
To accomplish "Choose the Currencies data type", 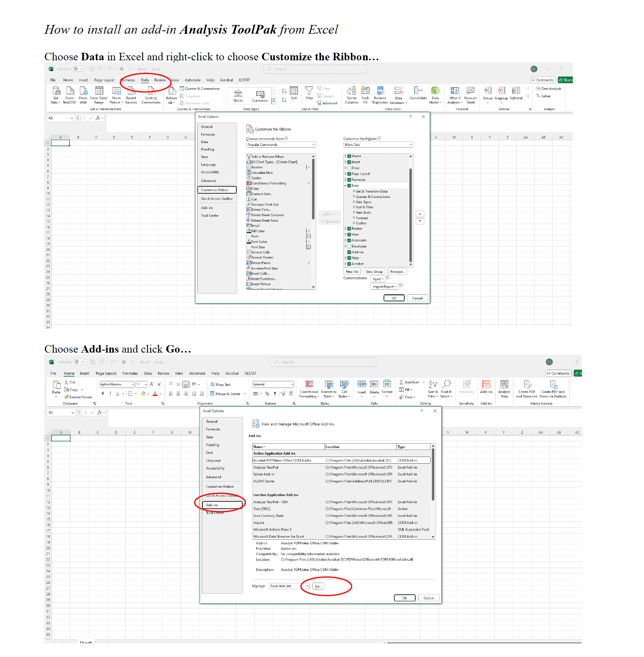I will (260, 96).
